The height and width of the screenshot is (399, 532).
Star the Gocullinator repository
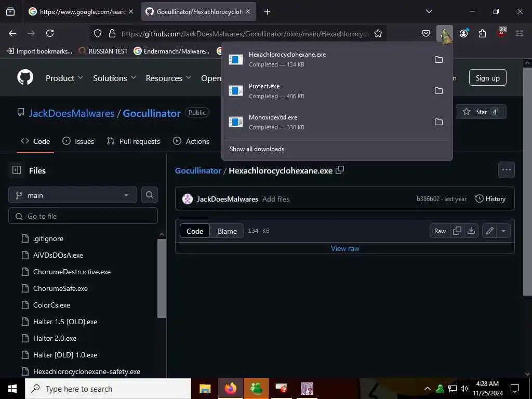coord(481,112)
